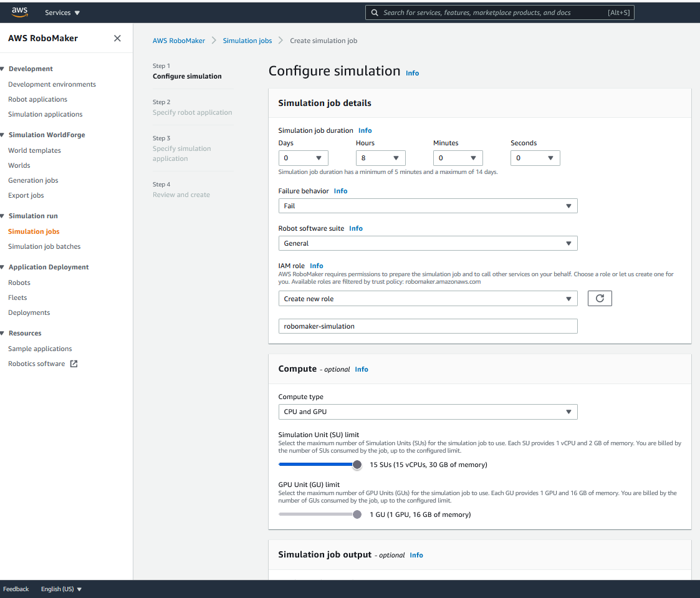Open Robot software suite dropdown
The height and width of the screenshot is (598, 700).
pyautogui.click(x=428, y=243)
